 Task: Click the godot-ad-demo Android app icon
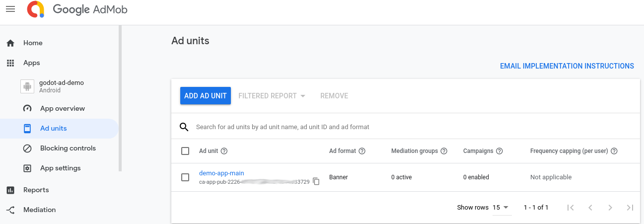[27, 86]
